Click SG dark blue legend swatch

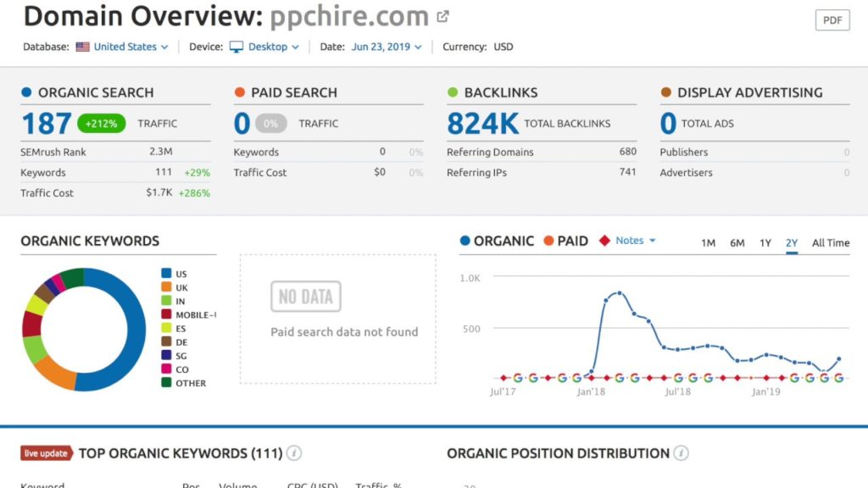(166, 355)
